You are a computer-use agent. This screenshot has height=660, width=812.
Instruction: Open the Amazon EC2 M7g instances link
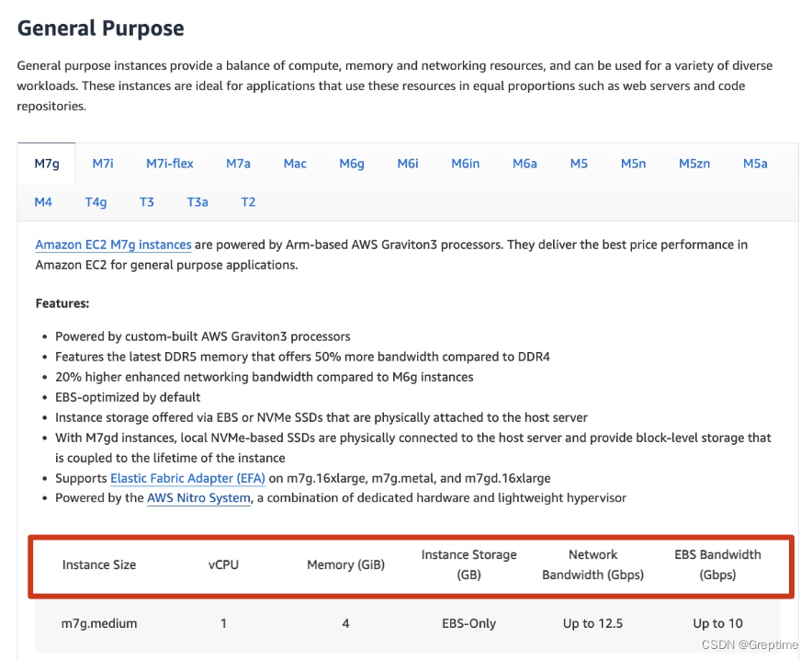click(x=113, y=245)
